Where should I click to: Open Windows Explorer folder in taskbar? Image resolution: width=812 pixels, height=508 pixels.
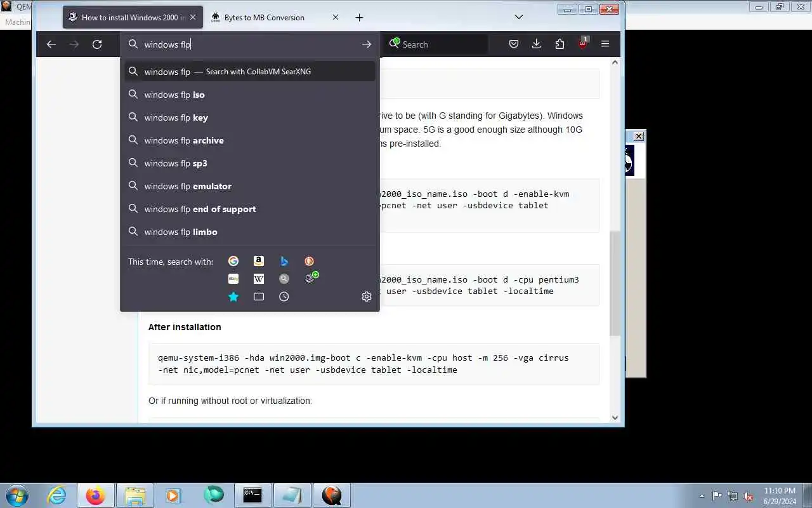[x=135, y=495]
